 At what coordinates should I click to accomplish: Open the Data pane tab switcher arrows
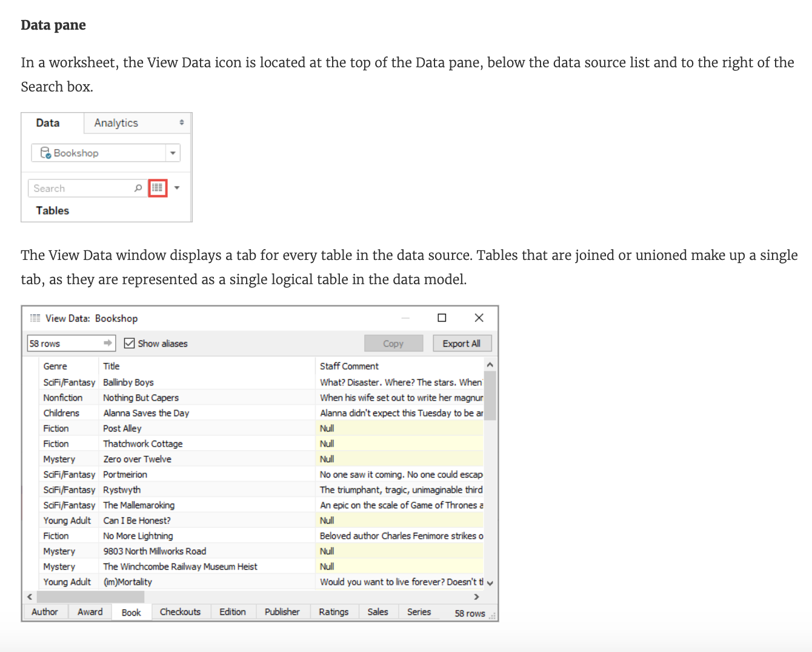tap(181, 122)
